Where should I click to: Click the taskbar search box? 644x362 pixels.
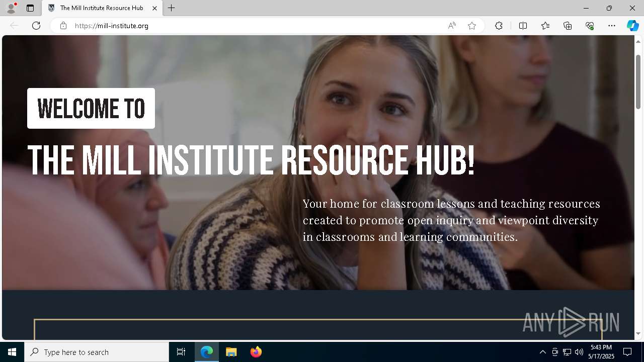[x=97, y=352]
